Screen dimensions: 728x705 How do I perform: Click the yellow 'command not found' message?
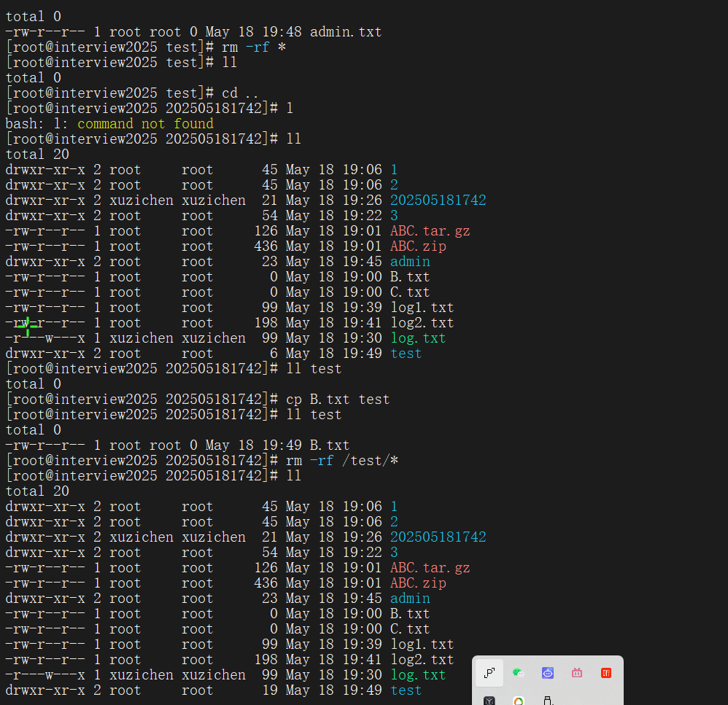point(145,124)
